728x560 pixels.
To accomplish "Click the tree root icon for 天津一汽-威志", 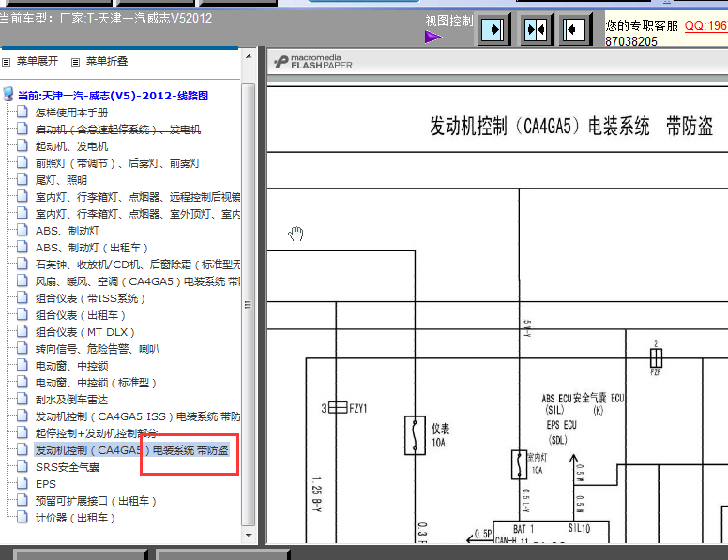I will [x=8, y=94].
